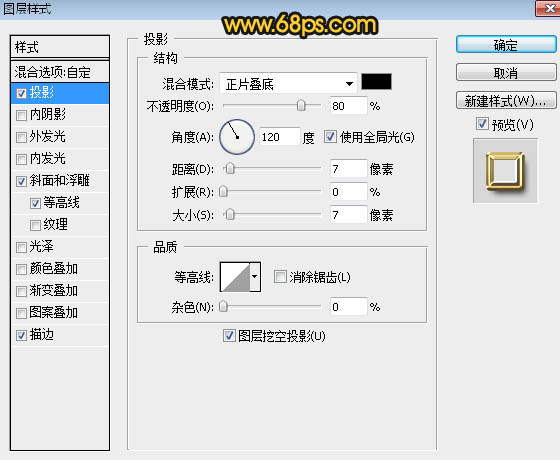Enable the 纹理 checkbox

pos(35,225)
